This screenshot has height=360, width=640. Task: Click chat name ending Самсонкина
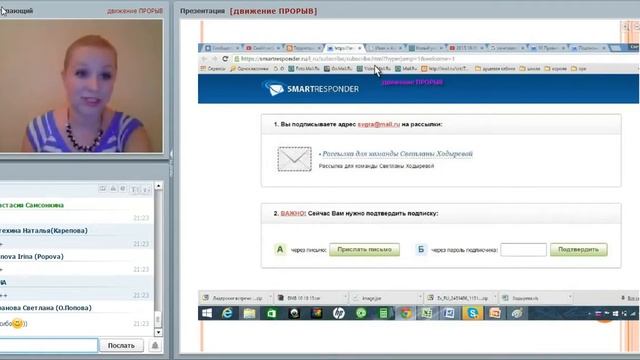[x=32, y=205]
